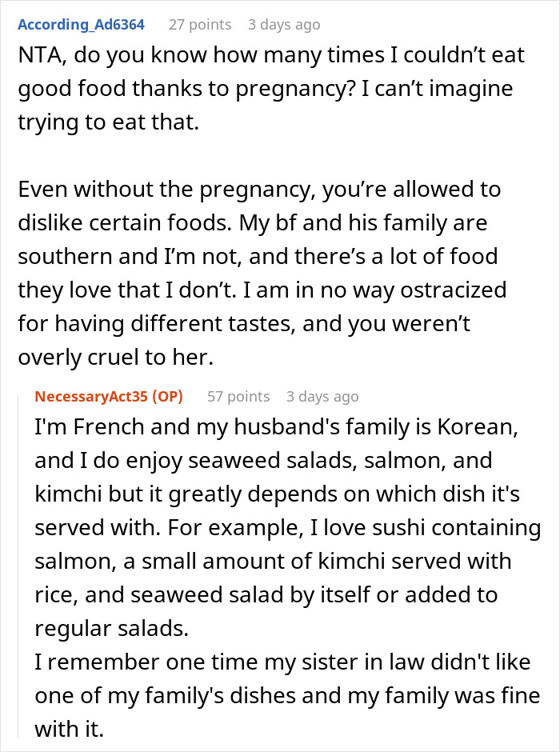
Task: Click the 57 points score
Action: coord(238,396)
